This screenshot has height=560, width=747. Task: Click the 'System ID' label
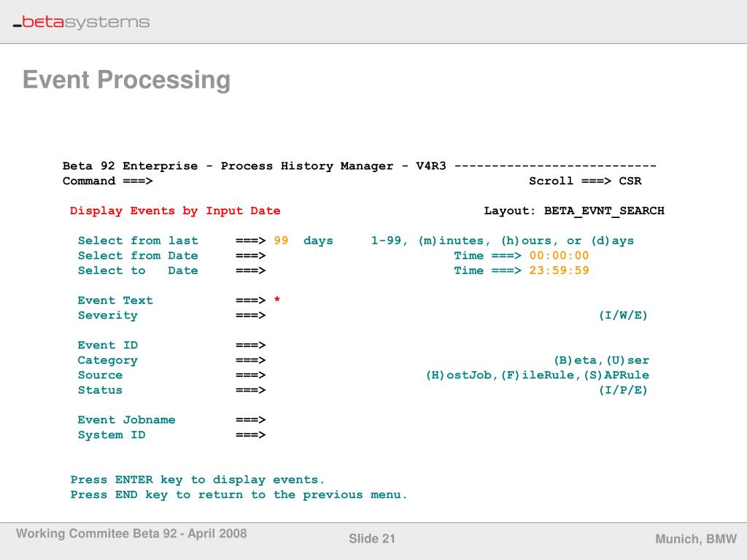click(x=112, y=435)
